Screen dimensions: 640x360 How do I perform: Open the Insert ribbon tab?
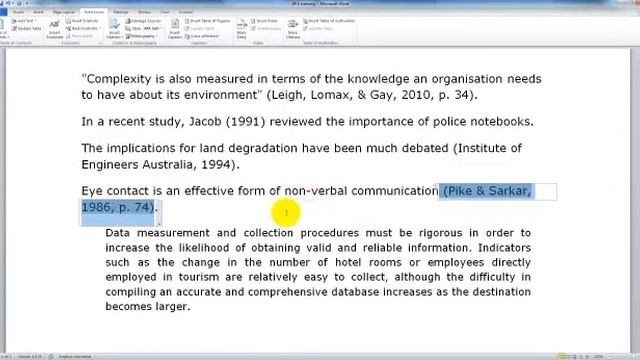[38, 12]
